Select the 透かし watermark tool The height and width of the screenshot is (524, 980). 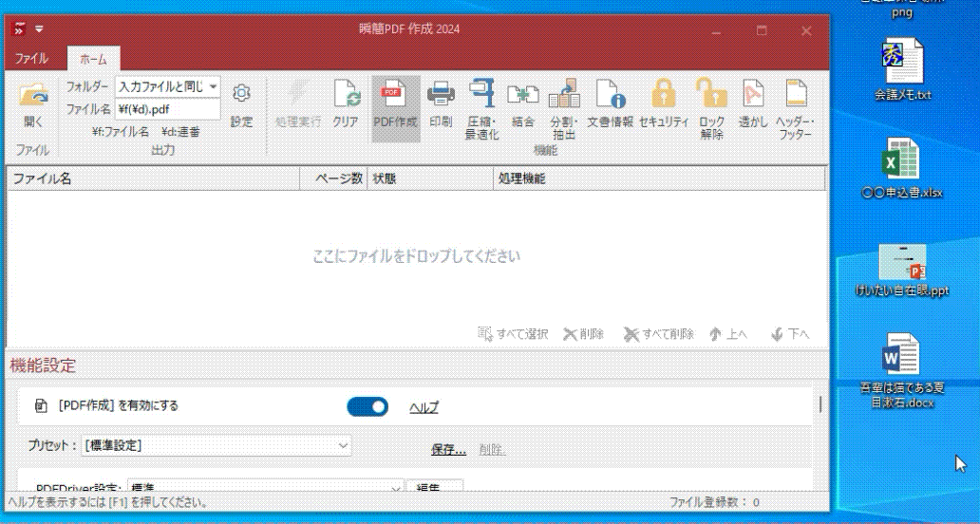click(753, 105)
